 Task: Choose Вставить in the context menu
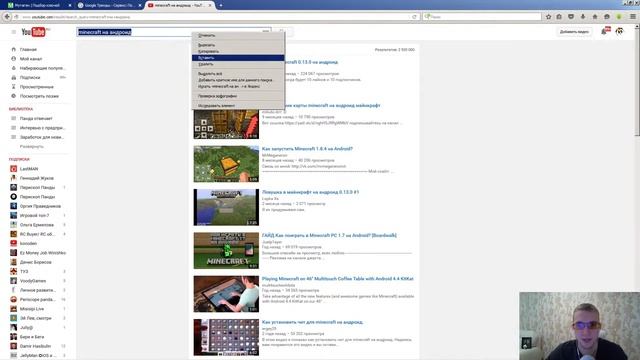click(238, 58)
